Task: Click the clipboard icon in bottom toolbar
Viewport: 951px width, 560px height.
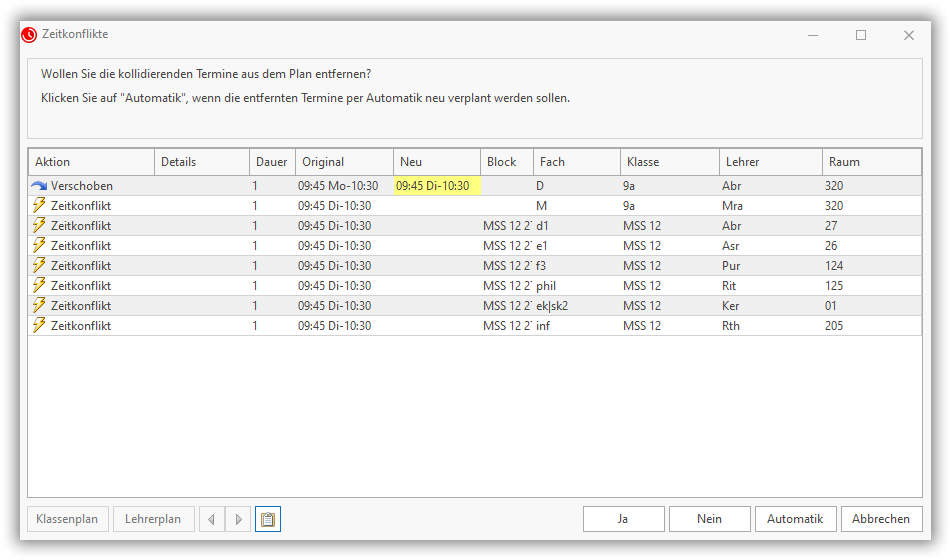Action: tap(267, 519)
